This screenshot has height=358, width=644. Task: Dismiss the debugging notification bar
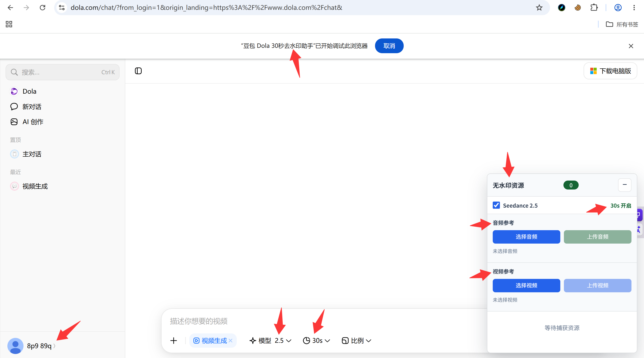point(631,46)
